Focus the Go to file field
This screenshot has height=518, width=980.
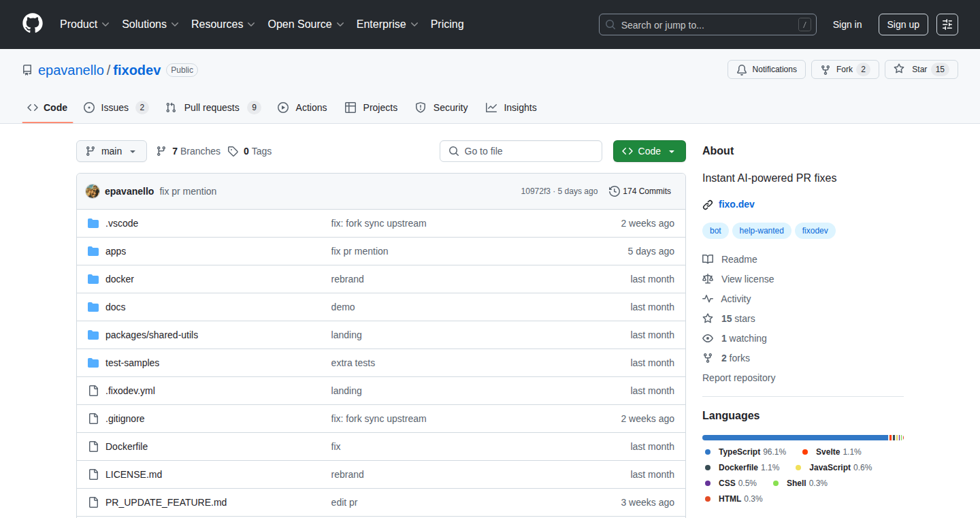(x=521, y=151)
